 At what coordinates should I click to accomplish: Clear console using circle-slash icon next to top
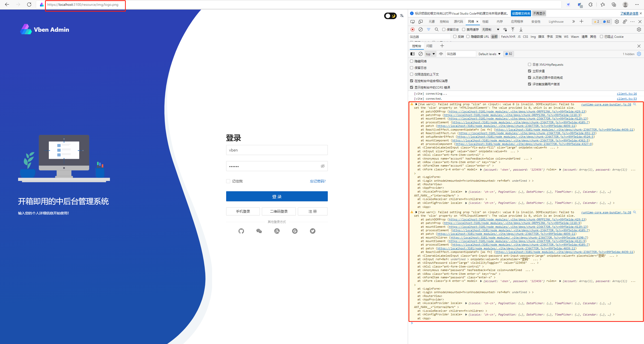421,54
